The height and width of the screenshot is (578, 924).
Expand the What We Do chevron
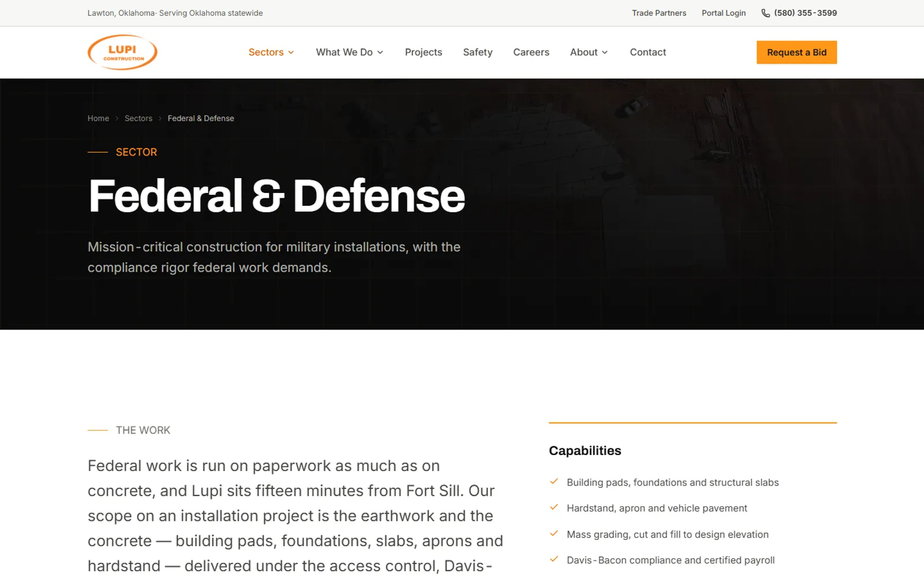[x=380, y=53]
